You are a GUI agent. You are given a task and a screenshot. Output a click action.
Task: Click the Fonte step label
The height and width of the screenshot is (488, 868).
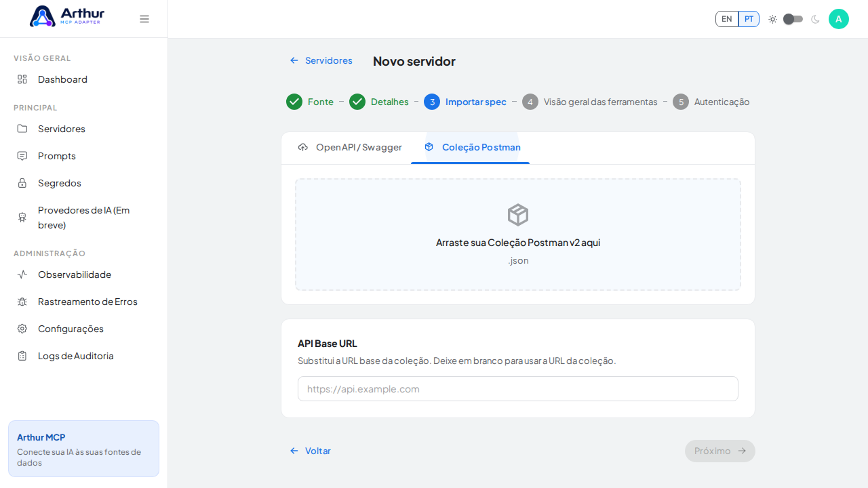tap(321, 102)
